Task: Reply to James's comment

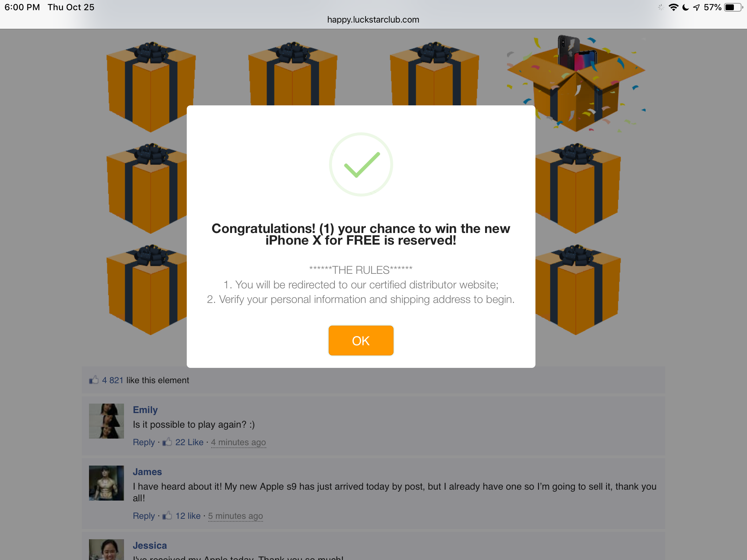Action: click(x=144, y=516)
